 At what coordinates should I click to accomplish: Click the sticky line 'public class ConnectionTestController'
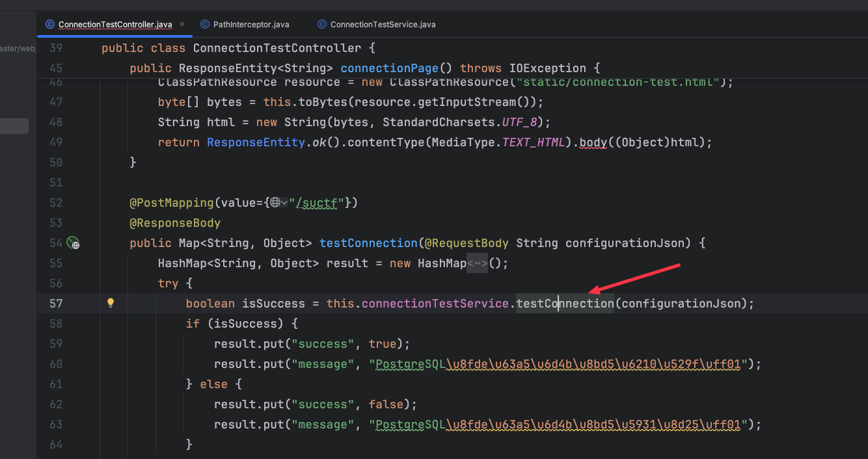click(239, 48)
